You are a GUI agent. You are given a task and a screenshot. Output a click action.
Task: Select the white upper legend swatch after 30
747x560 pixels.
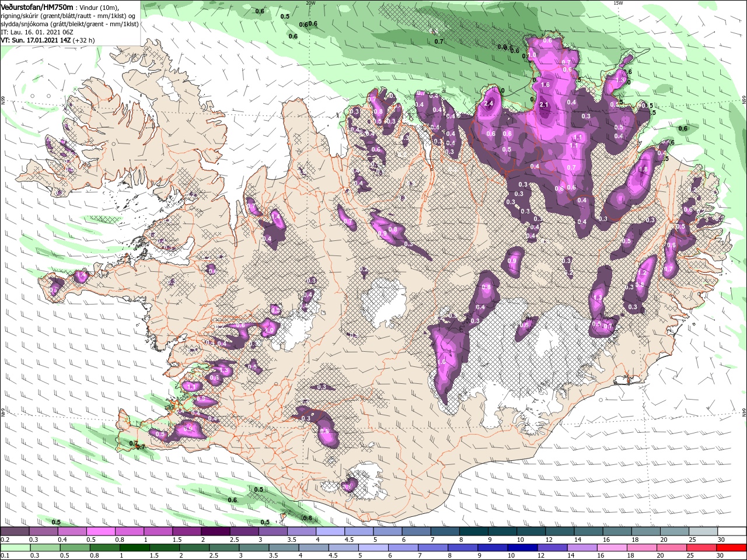[732, 531]
